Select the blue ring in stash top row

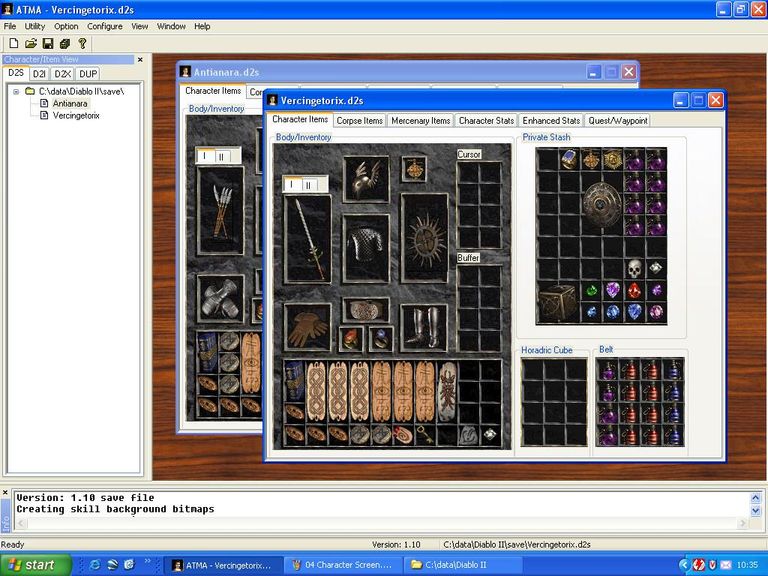[x=570, y=159]
